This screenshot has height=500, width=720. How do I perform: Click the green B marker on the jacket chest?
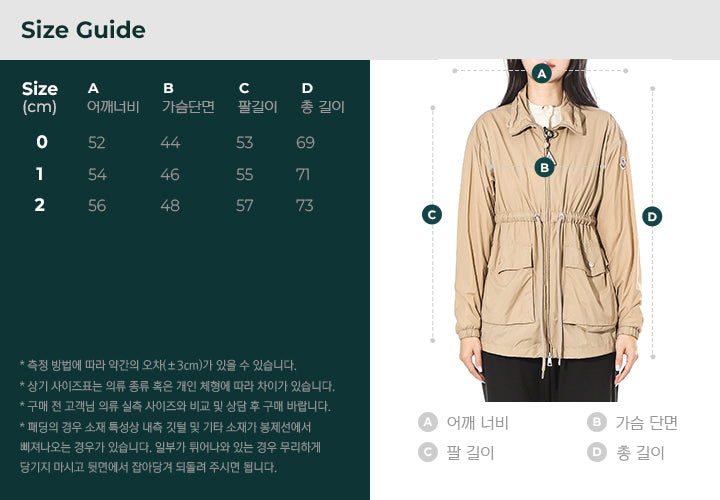545,168
